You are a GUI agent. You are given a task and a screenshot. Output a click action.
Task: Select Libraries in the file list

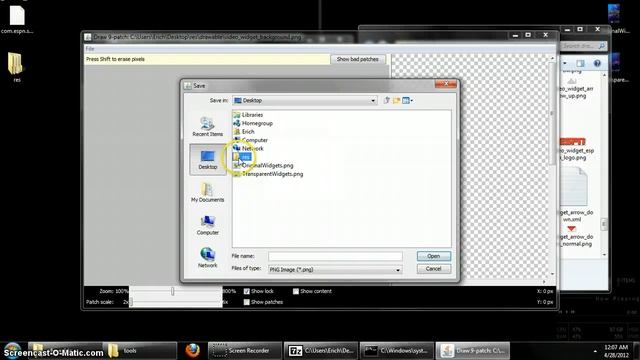248,115
